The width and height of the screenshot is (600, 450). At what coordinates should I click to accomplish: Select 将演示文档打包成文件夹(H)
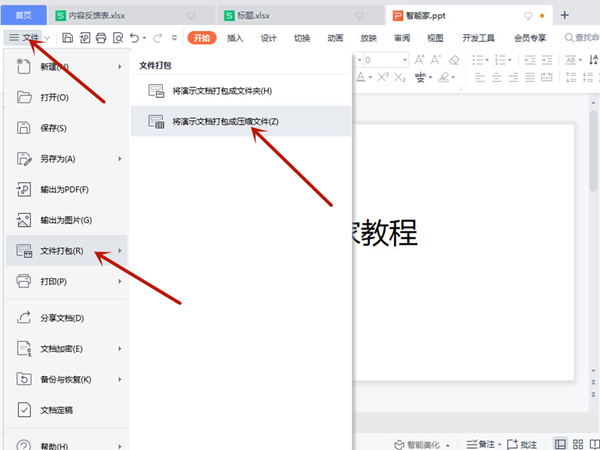pos(220,91)
